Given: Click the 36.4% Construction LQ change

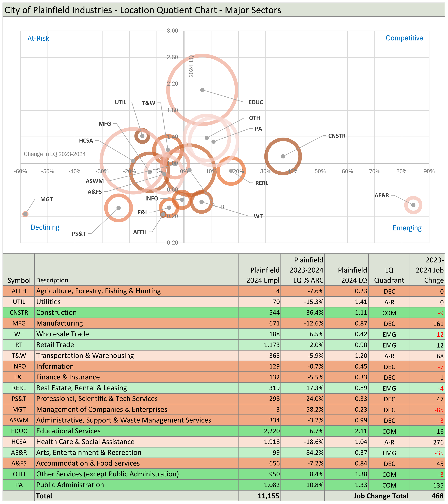Looking at the screenshot, I should [315, 313].
